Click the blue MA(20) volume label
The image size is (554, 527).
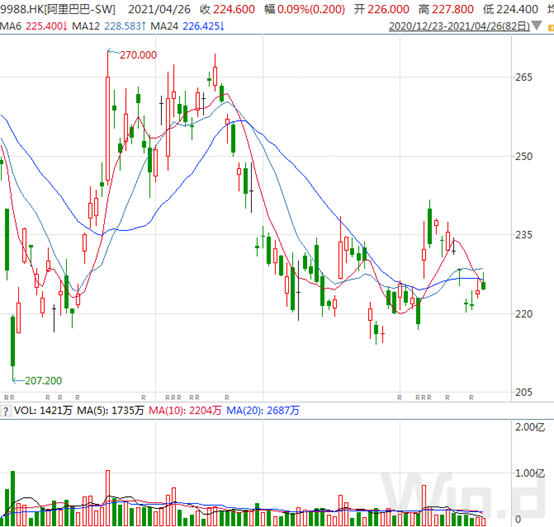coord(263,410)
